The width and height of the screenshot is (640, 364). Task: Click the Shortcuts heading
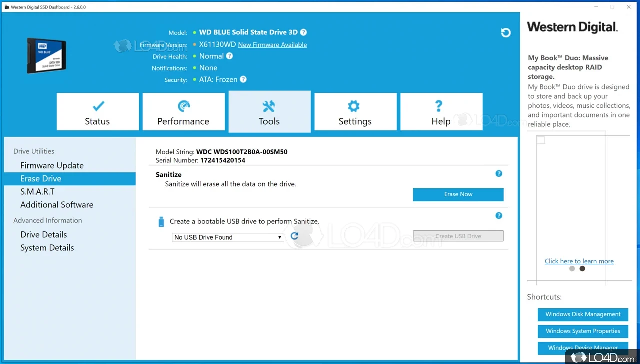[x=544, y=297]
